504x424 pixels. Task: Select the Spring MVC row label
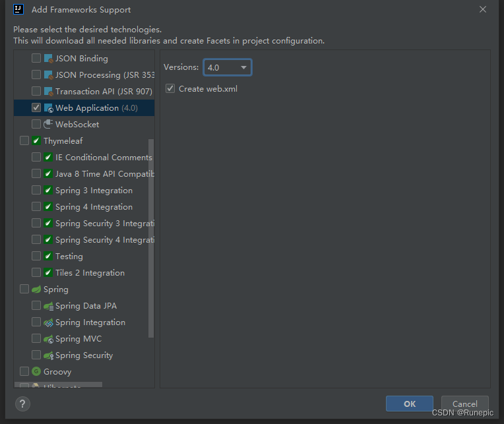click(x=79, y=339)
